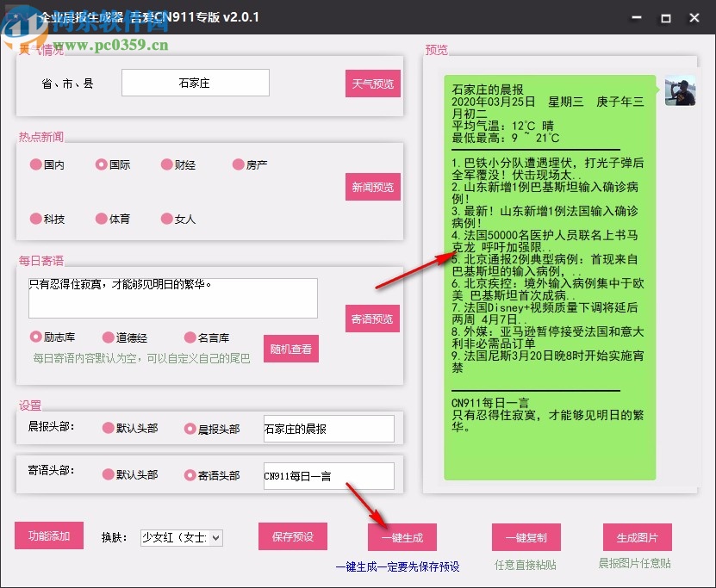Click the 新闻预览 news preview button
Image resolution: width=716 pixels, height=588 pixels.
click(x=372, y=186)
